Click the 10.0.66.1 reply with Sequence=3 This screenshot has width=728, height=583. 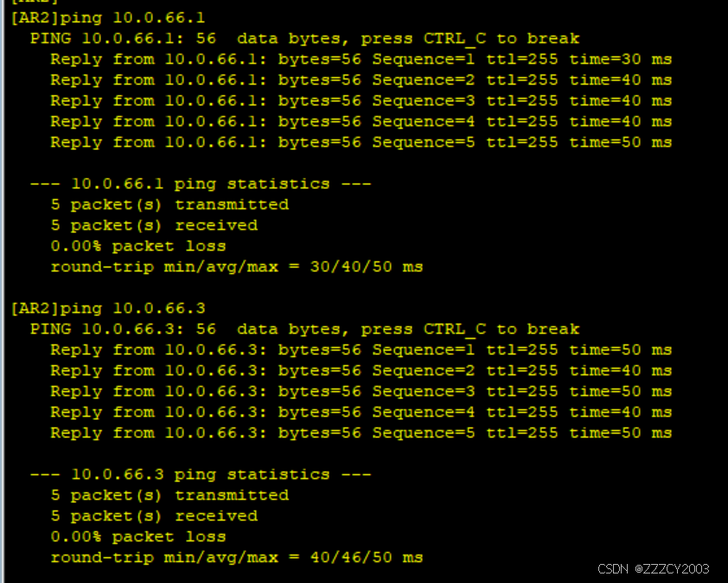pos(361,100)
